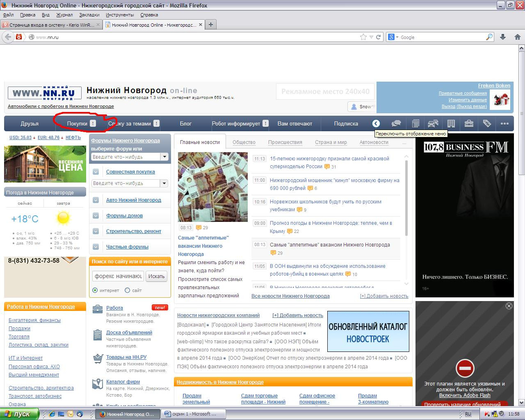Screen dimensions: 525x420
Task: Click the money banknotes news thumbnail
Action: (213, 187)
